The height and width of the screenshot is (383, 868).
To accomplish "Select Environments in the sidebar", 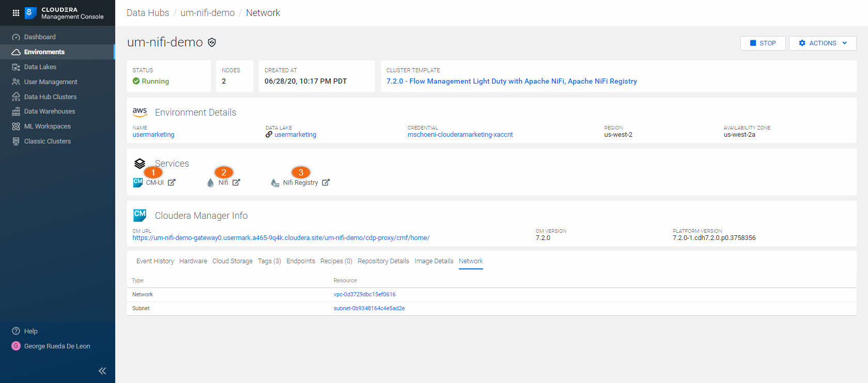I will coord(44,52).
